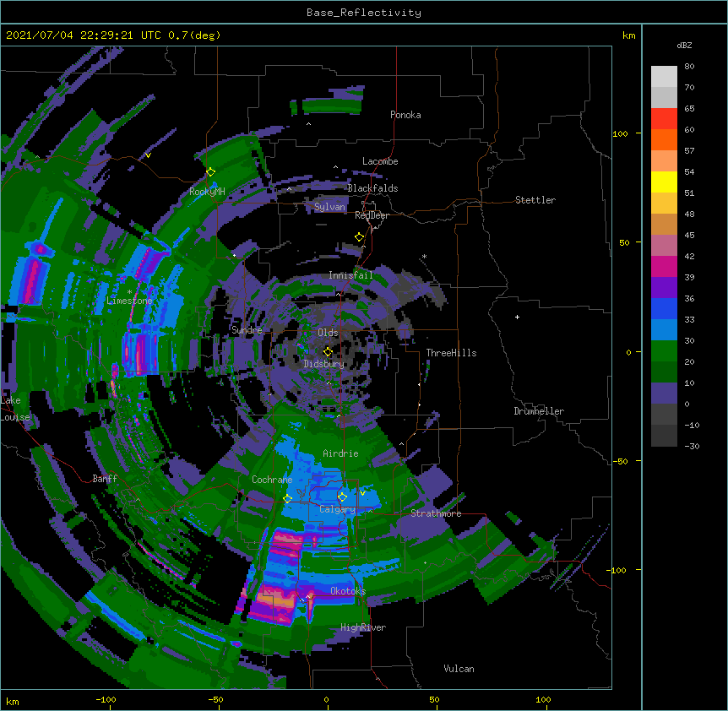Image resolution: width=728 pixels, height=711 pixels.
Task: Click the Cochrane town label
Action: pos(272,480)
